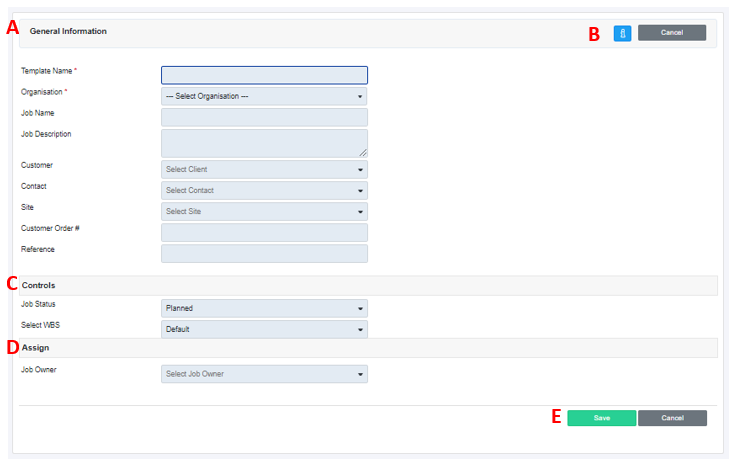The height and width of the screenshot is (468, 737).
Task: Click the Customer Order # label
Action: tap(50, 228)
